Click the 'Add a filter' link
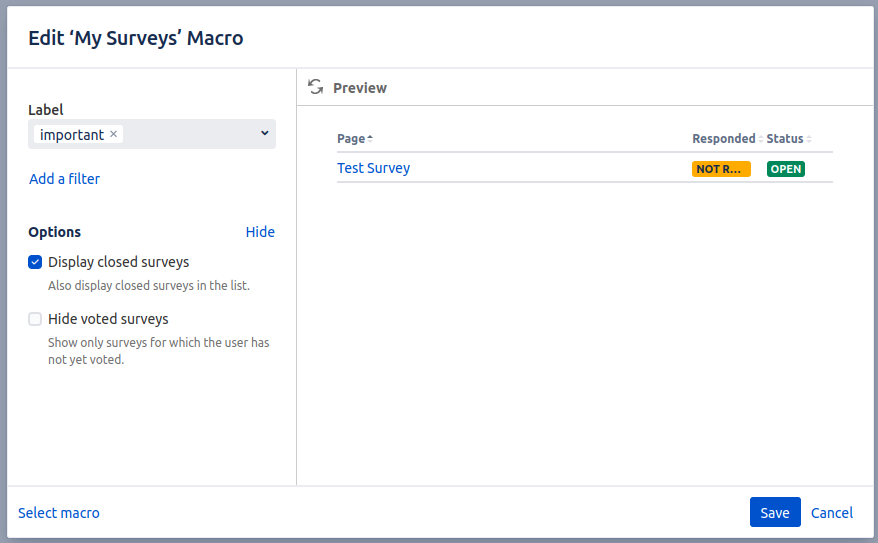 [64, 179]
